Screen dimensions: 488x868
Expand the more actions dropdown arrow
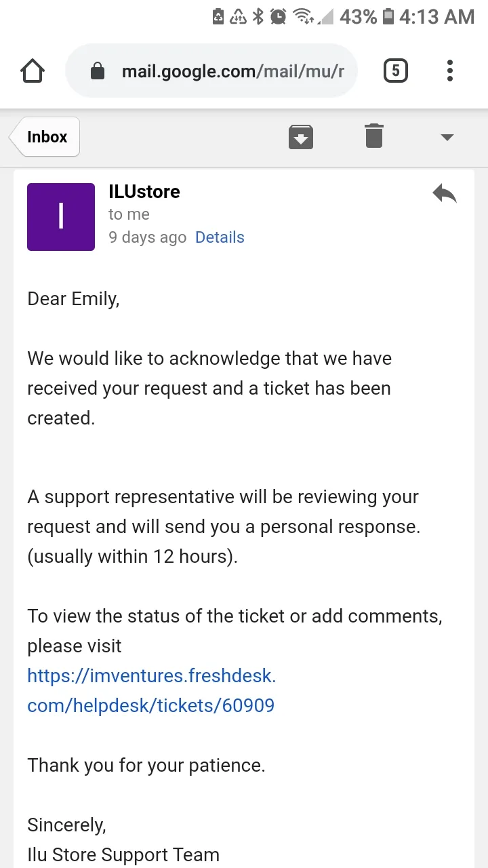[x=447, y=137]
